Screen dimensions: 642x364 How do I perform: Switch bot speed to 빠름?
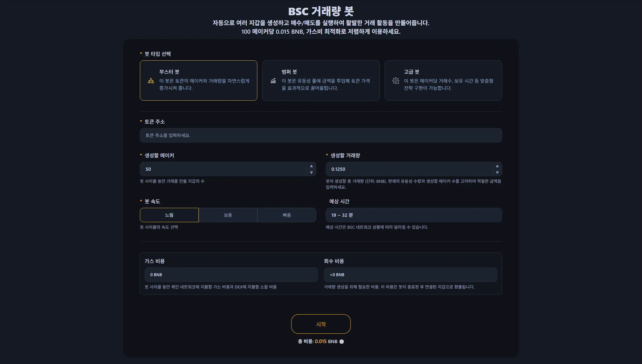coord(286,215)
